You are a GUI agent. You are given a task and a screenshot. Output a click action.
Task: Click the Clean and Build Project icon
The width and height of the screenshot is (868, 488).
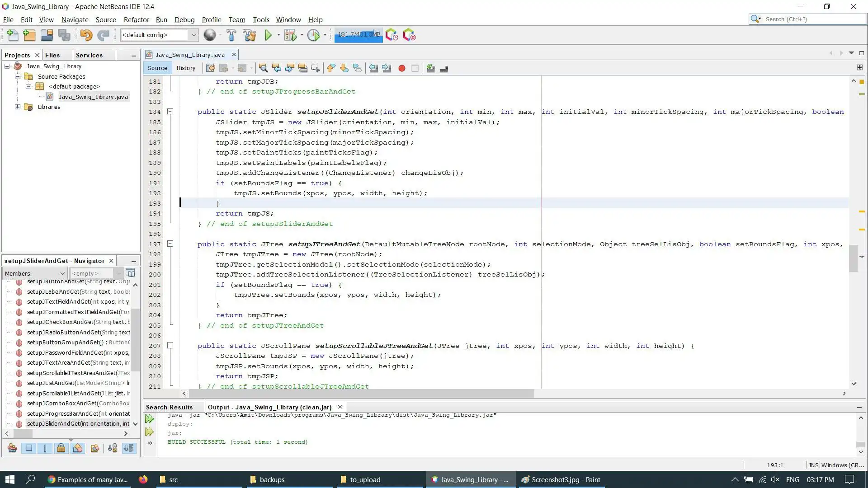click(x=249, y=35)
